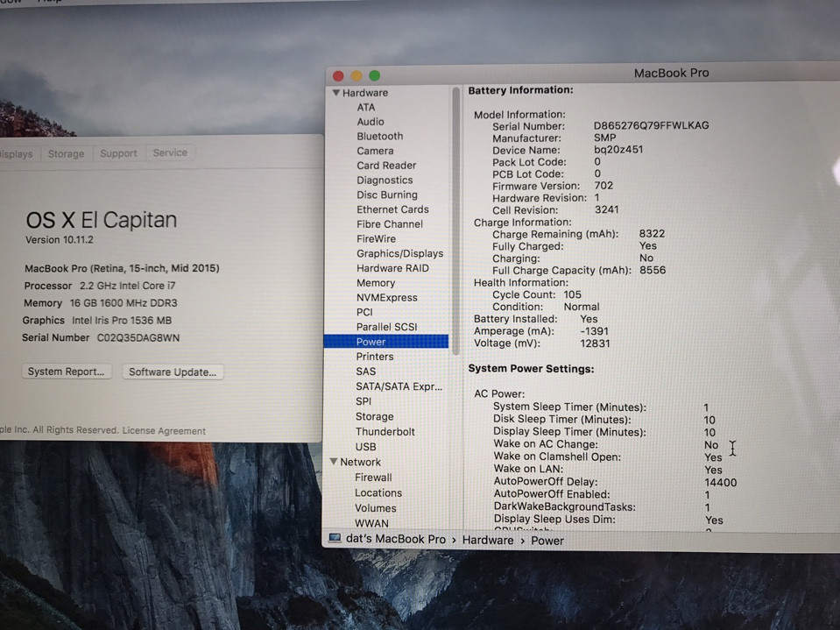Open Disc Burning information
The image size is (840, 630).
(x=387, y=195)
